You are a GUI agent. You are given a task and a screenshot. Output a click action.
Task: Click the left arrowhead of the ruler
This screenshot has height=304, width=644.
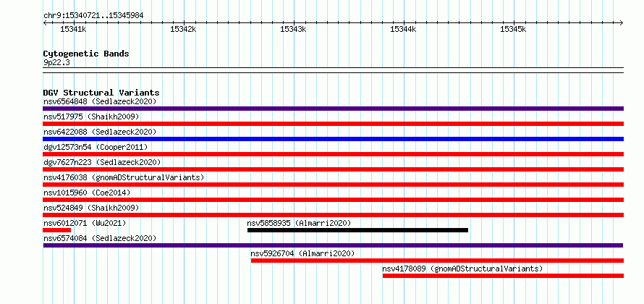point(45,23)
